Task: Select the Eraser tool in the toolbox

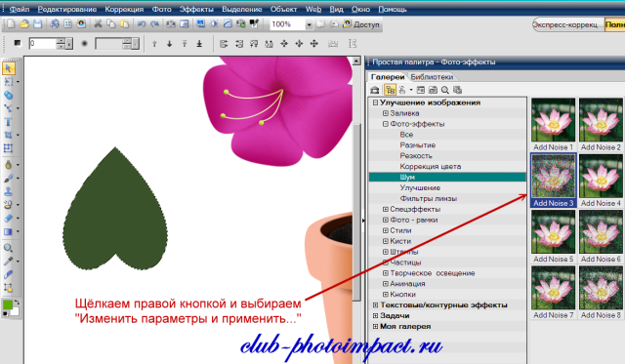Action: [x=8, y=219]
